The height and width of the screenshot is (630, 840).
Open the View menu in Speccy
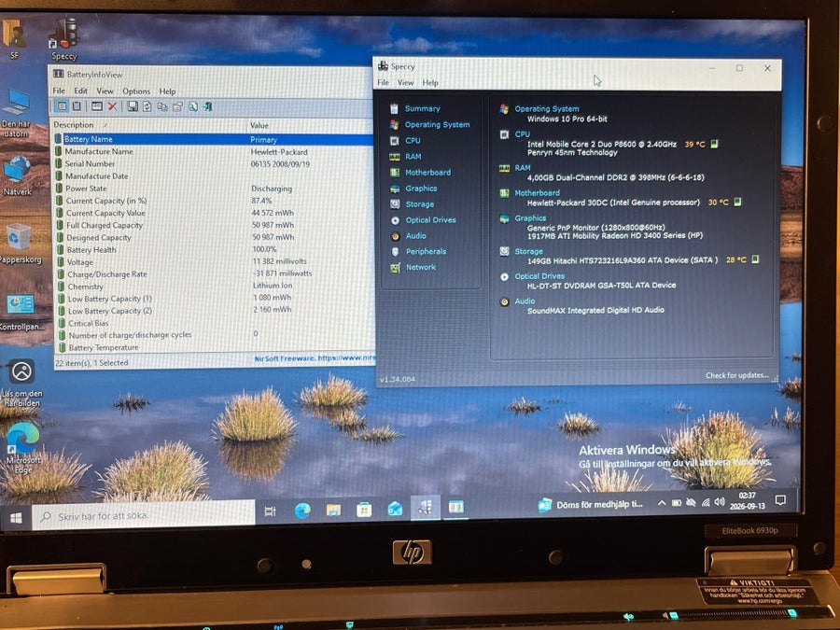pos(406,82)
